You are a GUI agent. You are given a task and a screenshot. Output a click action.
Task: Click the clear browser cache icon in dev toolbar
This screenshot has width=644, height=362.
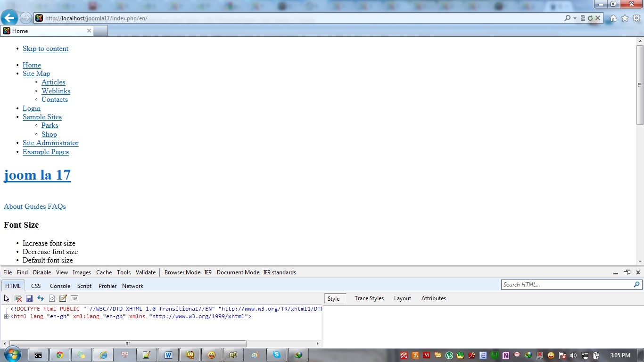(x=18, y=298)
